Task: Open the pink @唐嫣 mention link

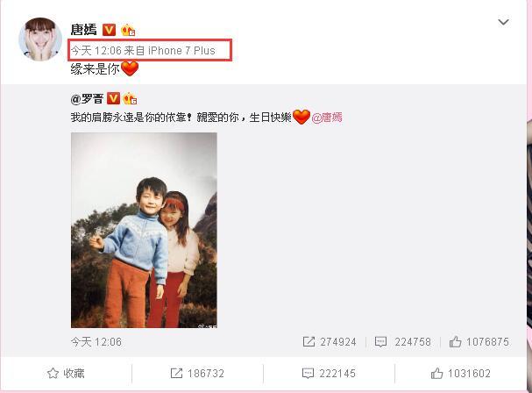Action: pos(327,118)
